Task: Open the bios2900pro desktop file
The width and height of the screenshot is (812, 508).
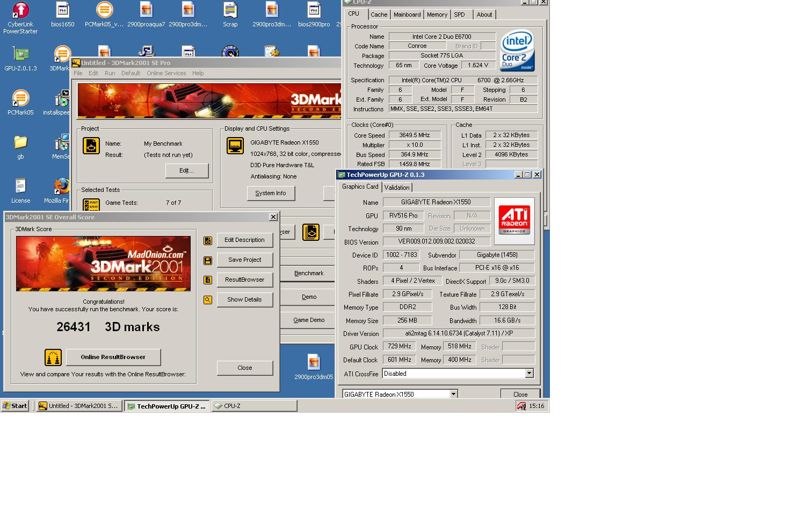Action: [x=314, y=15]
